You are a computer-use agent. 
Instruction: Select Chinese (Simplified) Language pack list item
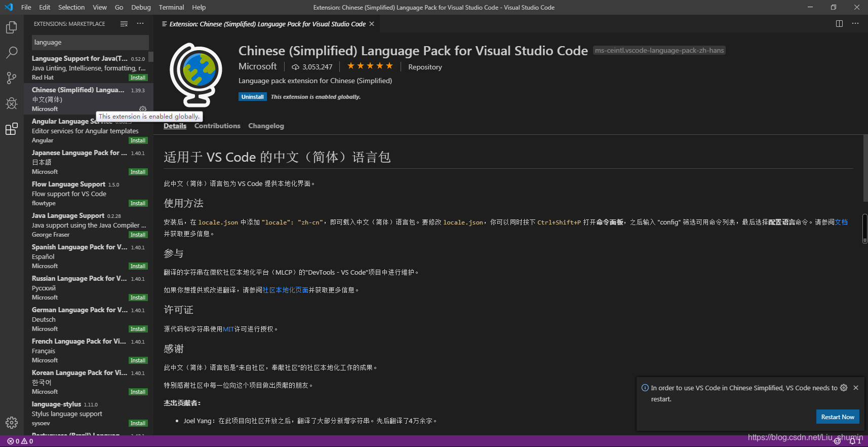coord(89,99)
